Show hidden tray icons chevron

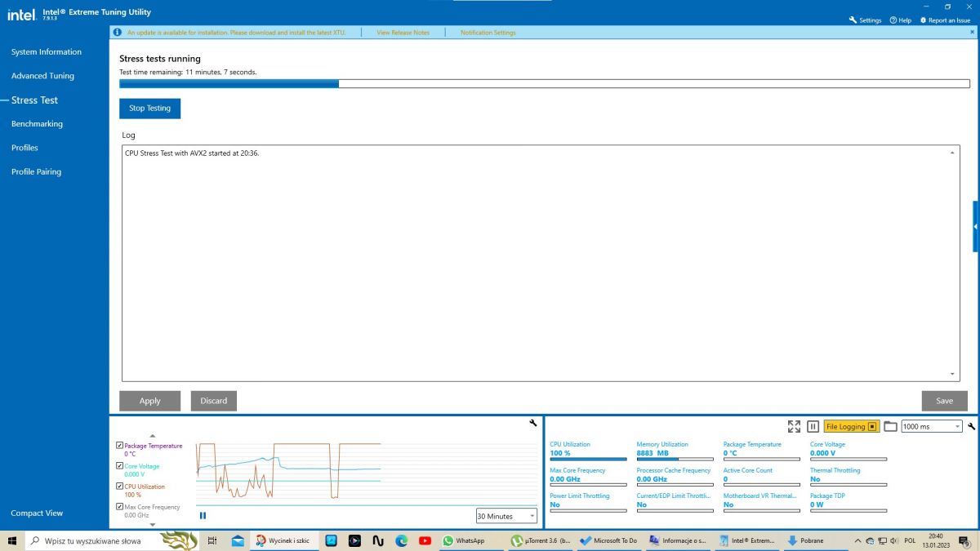pos(857,540)
